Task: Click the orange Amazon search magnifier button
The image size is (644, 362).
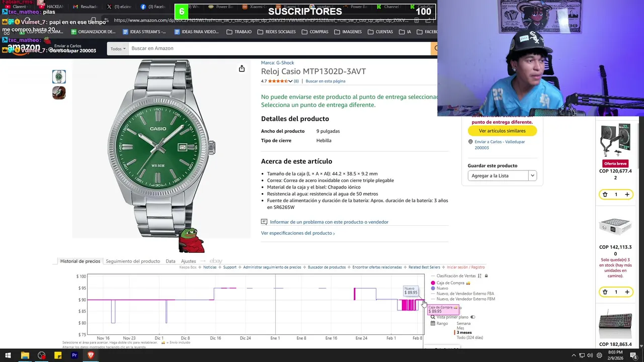Action: [434, 48]
